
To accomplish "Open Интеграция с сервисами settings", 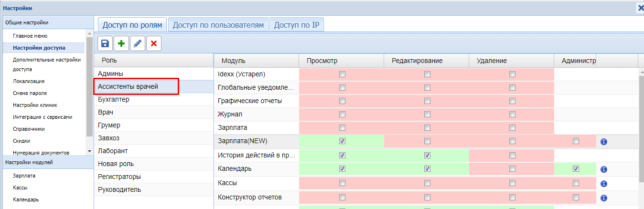I will click(x=43, y=117).
